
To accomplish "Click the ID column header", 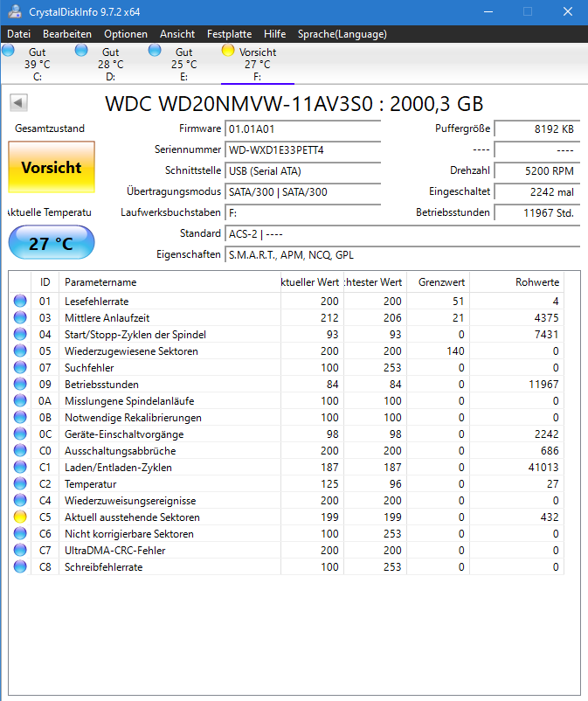I will coord(45,282).
